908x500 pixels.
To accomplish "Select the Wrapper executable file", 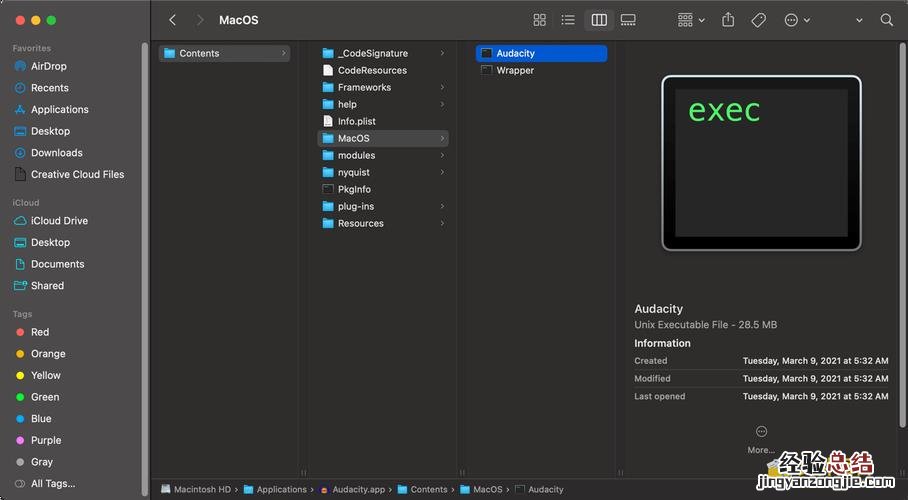I will [515, 70].
